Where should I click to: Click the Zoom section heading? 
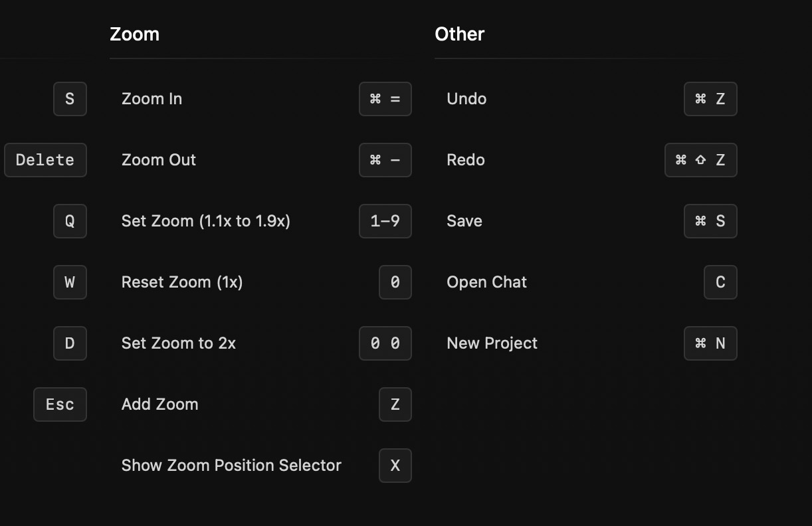tap(134, 34)
